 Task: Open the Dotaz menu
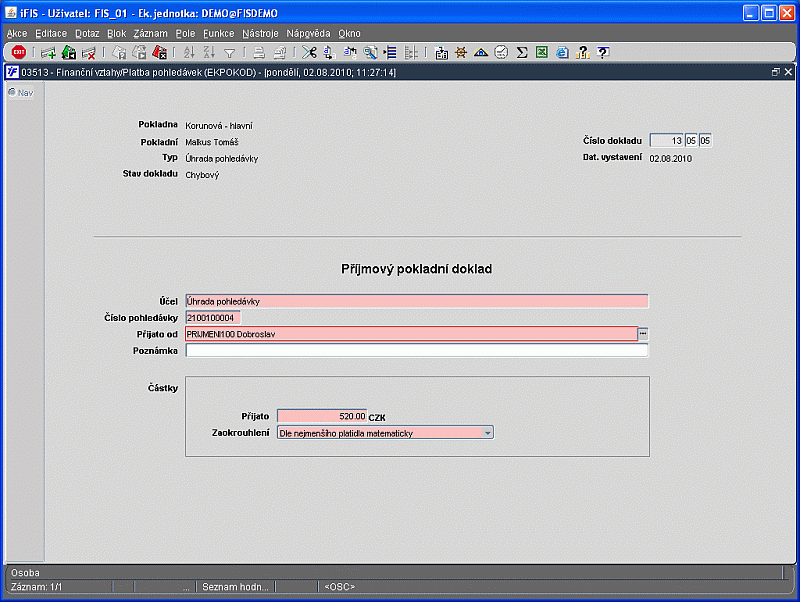(x=87, y=34)
